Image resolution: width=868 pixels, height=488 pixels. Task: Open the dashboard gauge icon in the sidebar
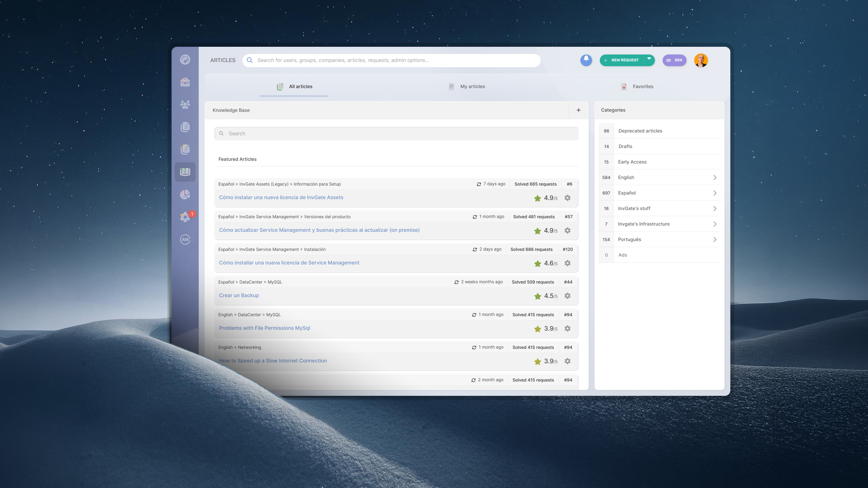pyautogui.click(x=185, y=60)
